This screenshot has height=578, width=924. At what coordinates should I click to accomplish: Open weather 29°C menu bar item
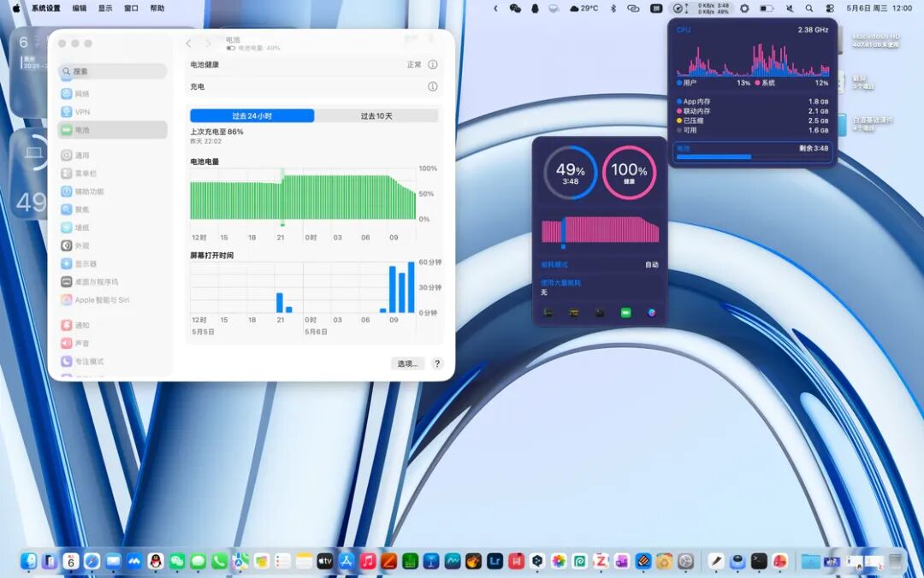click(583, 9)
